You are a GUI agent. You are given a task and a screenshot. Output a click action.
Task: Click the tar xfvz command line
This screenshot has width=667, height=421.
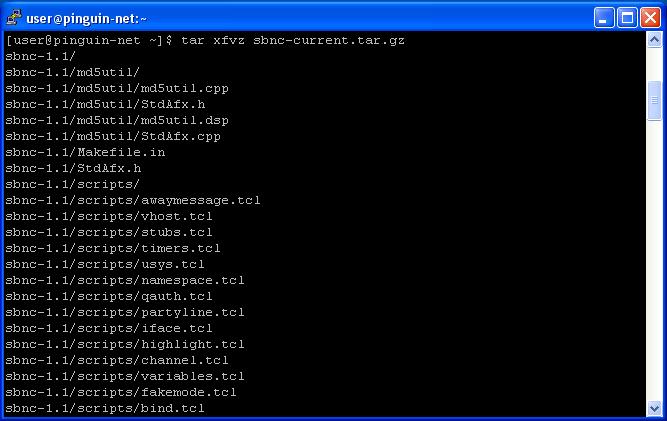tap(205, 41)
